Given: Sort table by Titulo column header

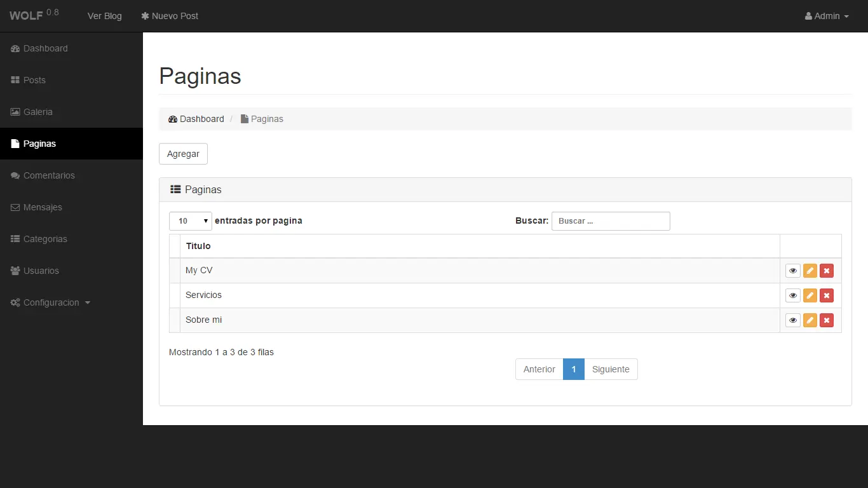Looking at the screenshot, I should click(480, 246).
